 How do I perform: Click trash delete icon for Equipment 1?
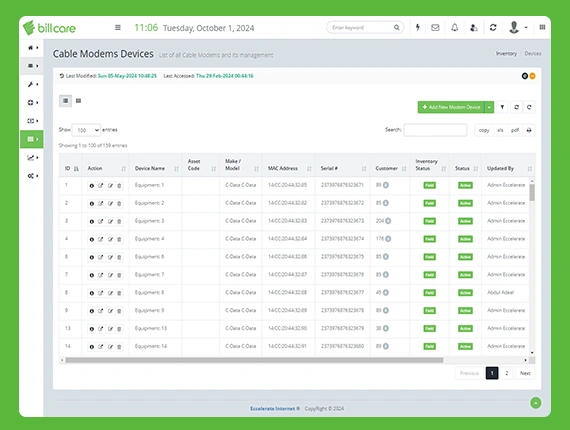click(x=119, y=186)
